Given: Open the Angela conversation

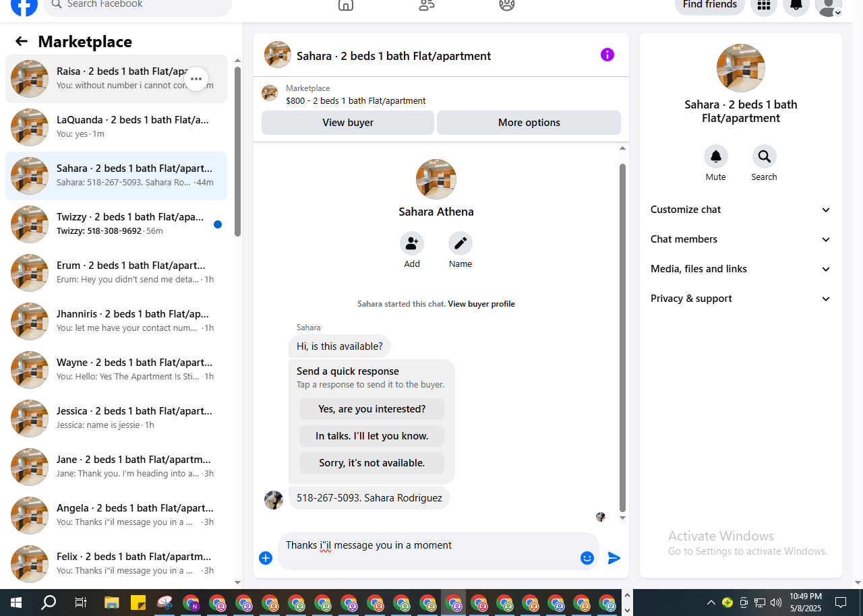Looking at the screenshot, I should tap(116, 516).
